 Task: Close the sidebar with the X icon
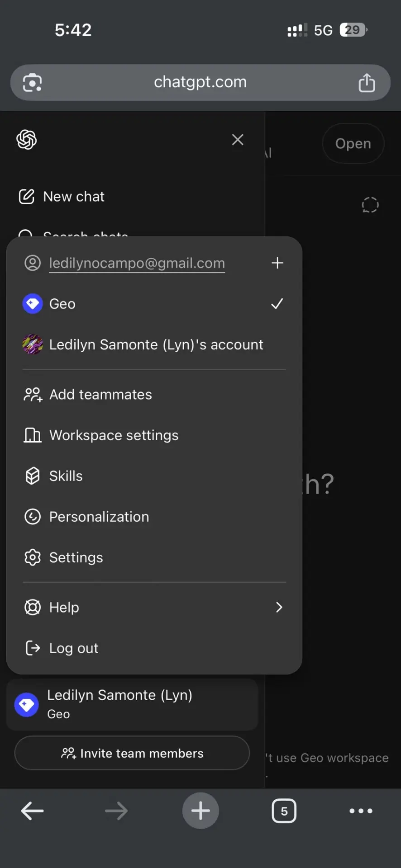(x=238, y=140)
